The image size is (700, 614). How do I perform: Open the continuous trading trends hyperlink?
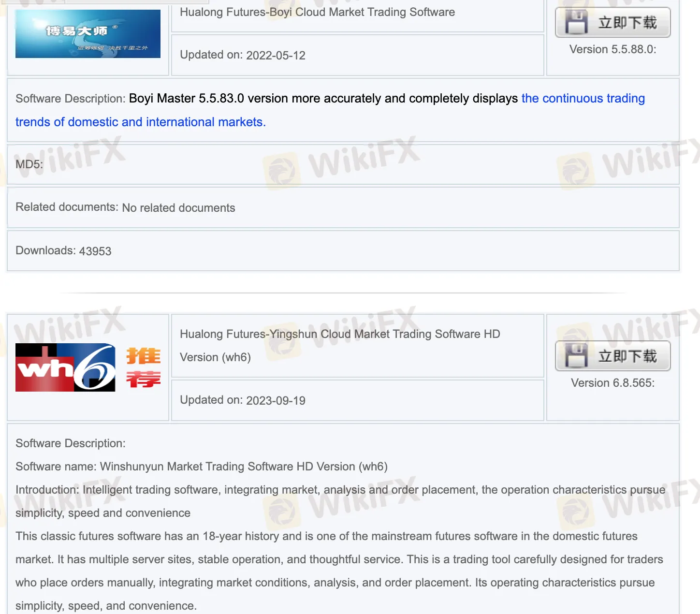(x=583, y=98)
